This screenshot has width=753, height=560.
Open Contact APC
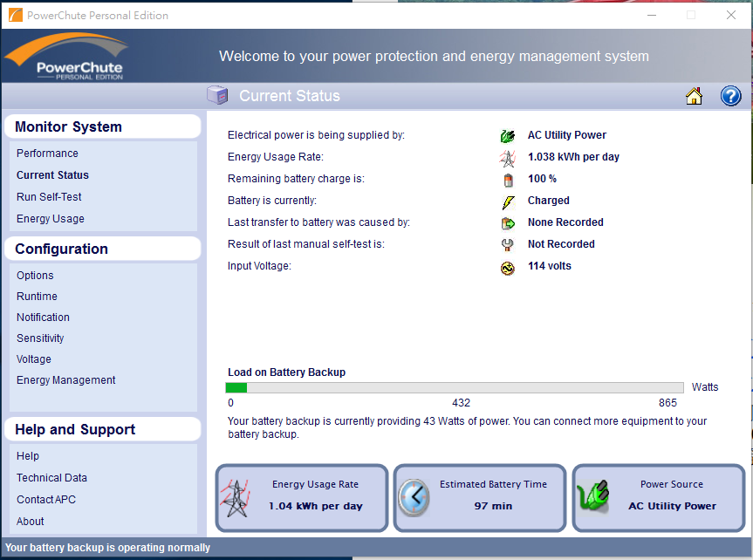click(45, 500)
